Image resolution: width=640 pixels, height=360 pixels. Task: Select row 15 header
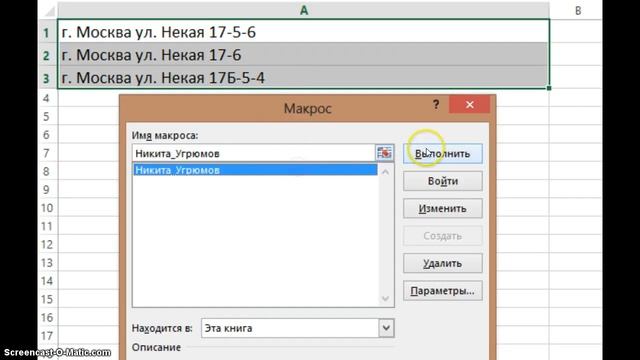pos(47,299)
